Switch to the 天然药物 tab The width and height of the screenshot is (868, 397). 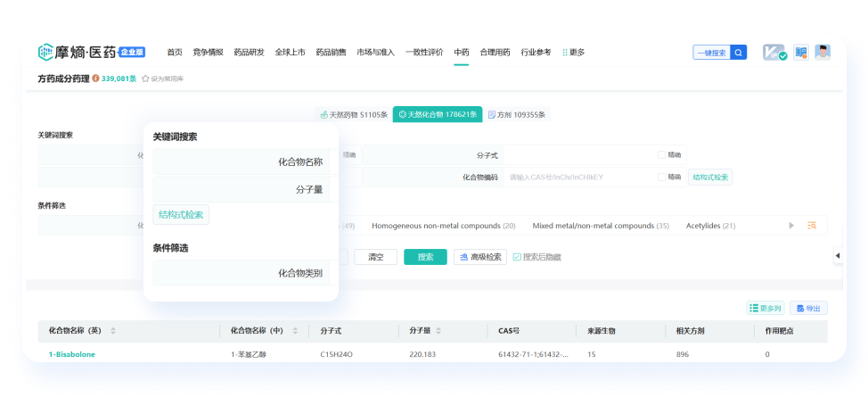click(353, 114)
